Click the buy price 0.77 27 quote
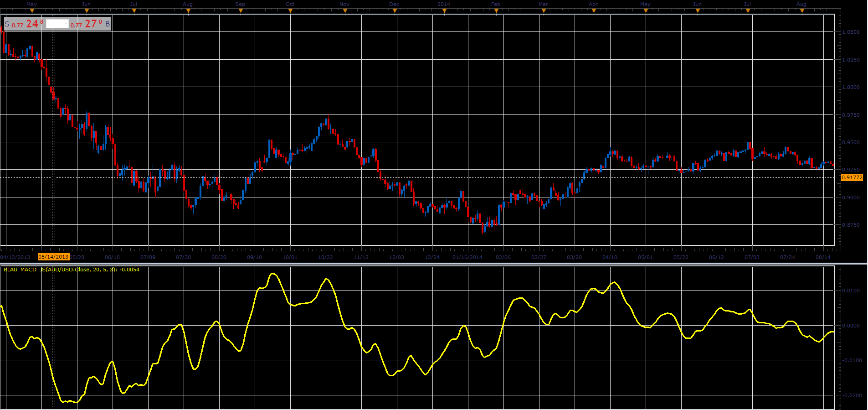 point(87,24)
